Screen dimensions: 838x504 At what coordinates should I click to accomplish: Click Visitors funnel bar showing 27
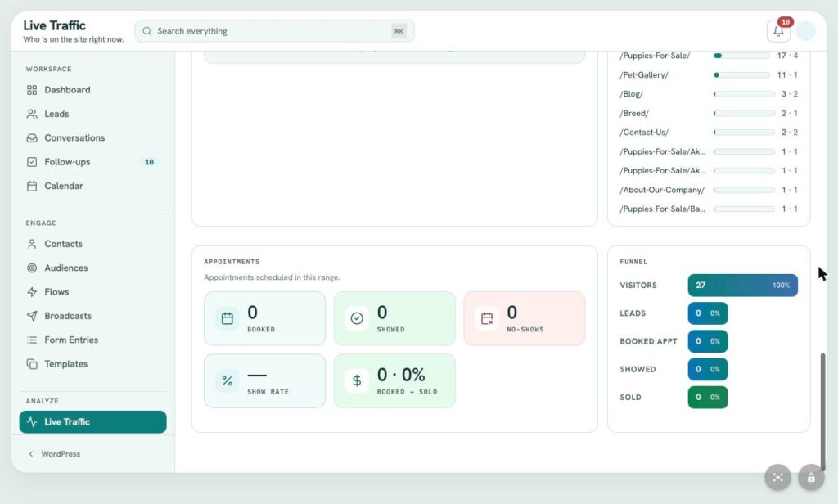coord(743,286)
